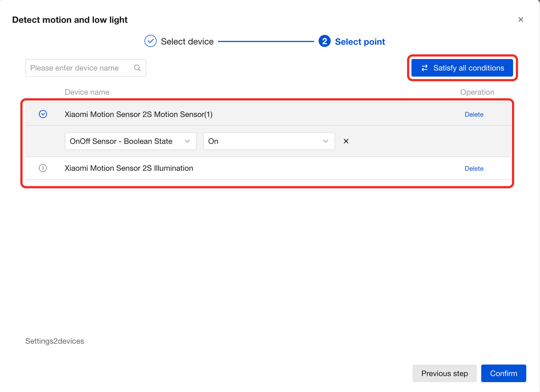Expand the Xiaomi Motion Sensor 2S Illumination row
The width and height of the screenshot is (540, 392).
(43, 168)
